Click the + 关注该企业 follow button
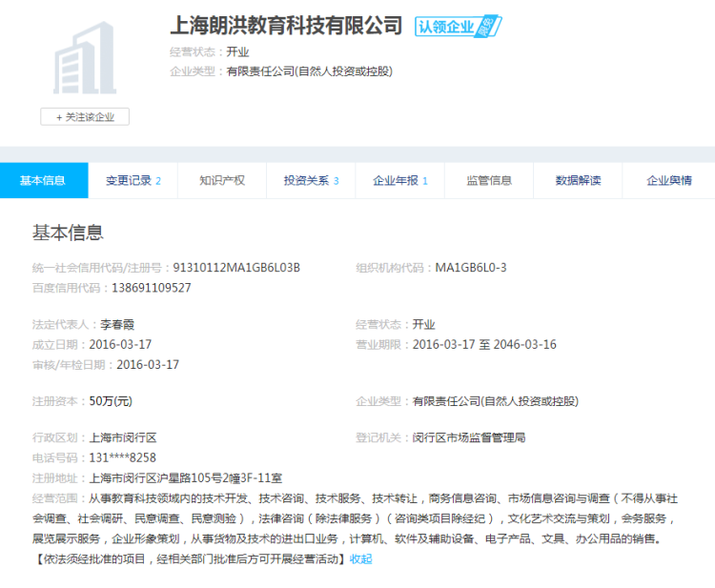This screenshot has height=588, width=715. click(85, 116)
